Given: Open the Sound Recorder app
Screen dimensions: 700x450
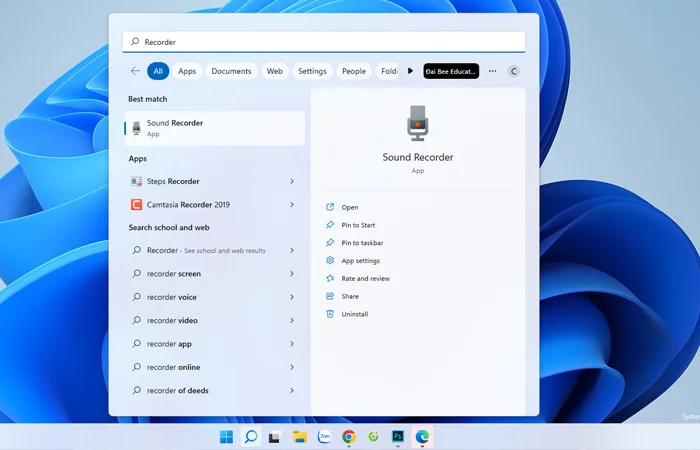Looking at the screenshot, I should coord(350,207).
